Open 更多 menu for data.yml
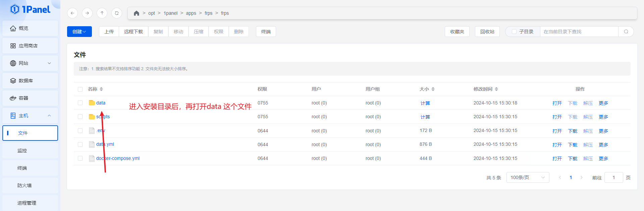 [x=603, y=145]
